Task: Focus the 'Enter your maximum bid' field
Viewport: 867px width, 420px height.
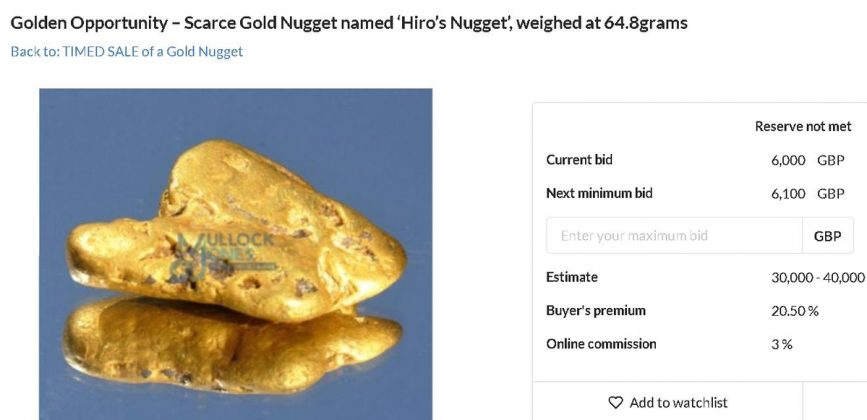Action: (674, 235)
